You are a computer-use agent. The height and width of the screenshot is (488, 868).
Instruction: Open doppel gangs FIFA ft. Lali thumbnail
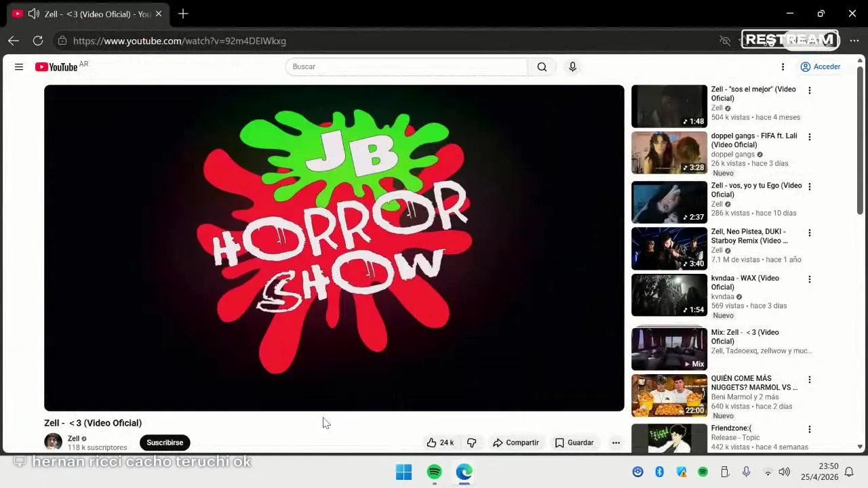669,152
